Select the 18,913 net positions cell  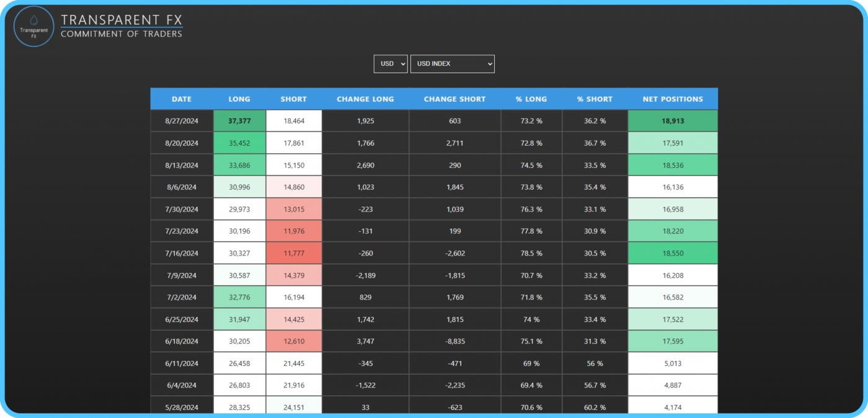click(673, 121)
